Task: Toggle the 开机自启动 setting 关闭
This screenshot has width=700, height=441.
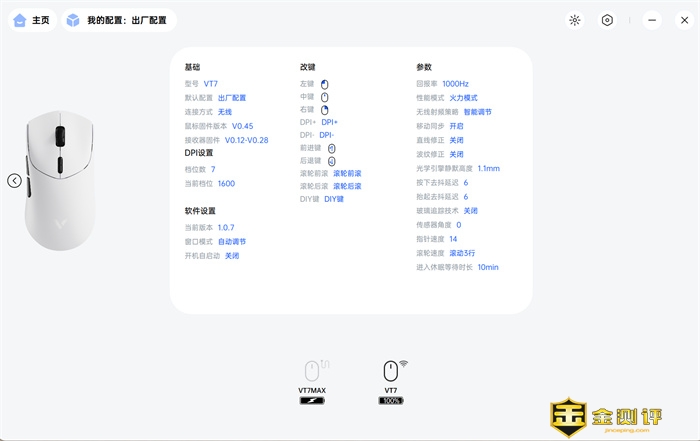Action: (x=231, y=256)
